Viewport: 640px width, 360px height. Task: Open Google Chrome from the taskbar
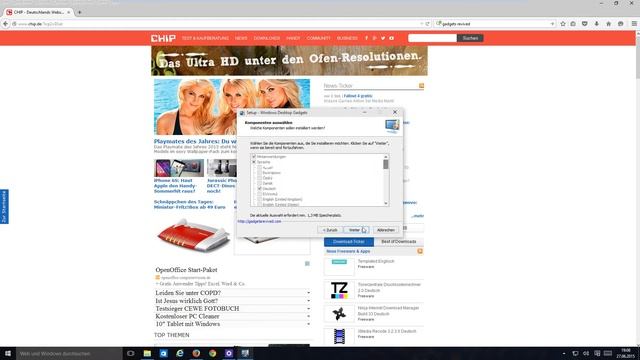tap(212, 353)
